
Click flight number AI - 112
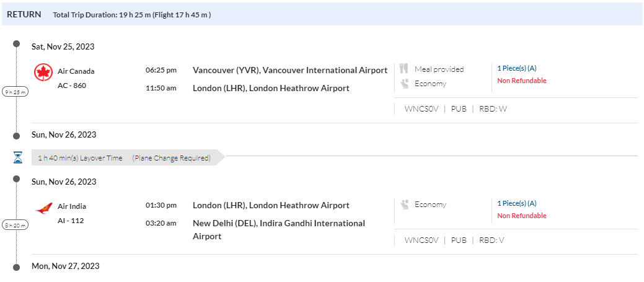pyautogui.click(x=71, y=221)
